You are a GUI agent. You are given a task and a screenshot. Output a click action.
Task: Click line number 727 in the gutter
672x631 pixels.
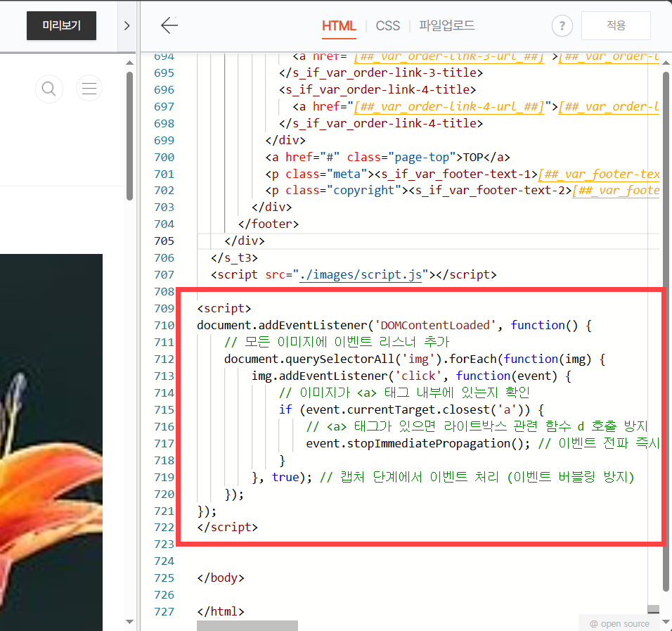click(x=164, y=612)
